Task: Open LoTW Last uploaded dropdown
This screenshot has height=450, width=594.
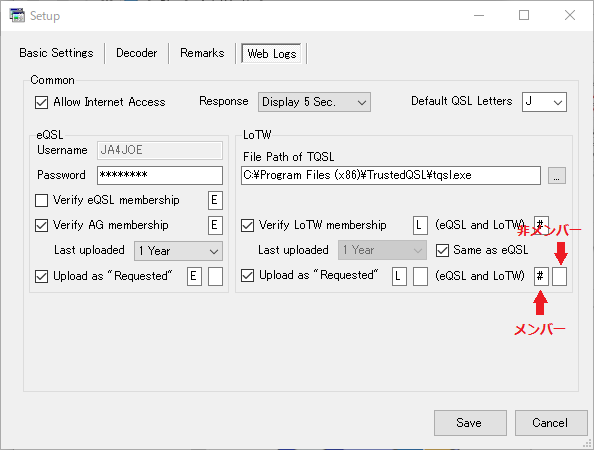Action: point(382,250)
